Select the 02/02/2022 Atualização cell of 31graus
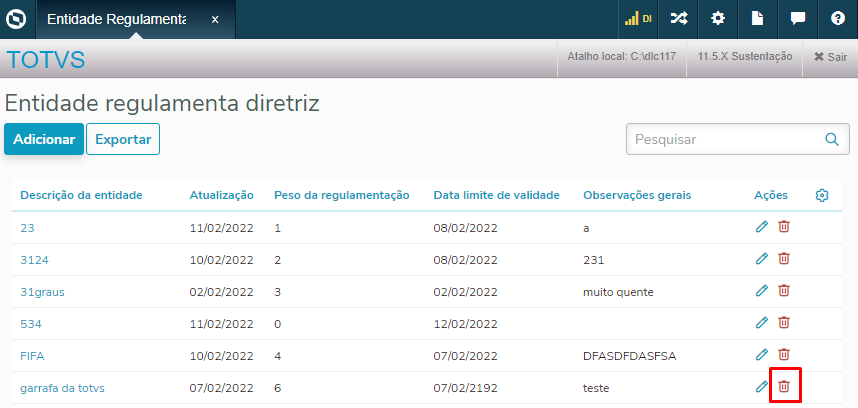 coord(222,292)
